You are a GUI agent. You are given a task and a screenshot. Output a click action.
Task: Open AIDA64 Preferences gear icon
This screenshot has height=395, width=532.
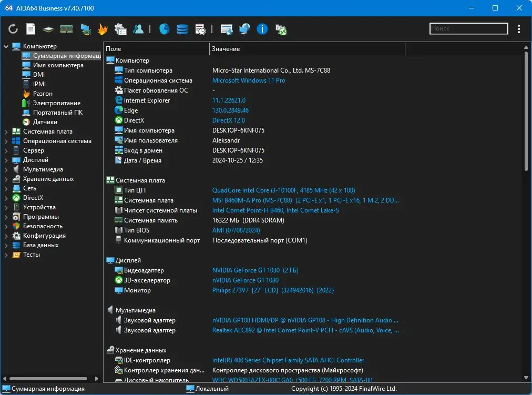point(120,29)
